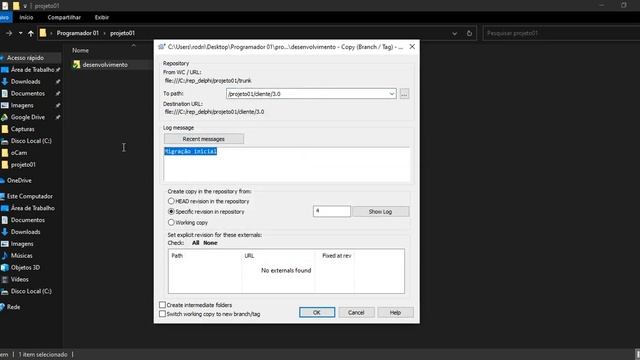The width and height of the screenshot is (640, 360).
Task: Sort by Nome column header in Explorer
Action: coord(80,50)
